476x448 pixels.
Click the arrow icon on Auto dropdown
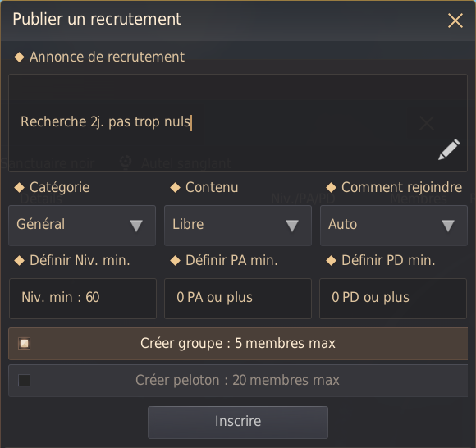click(x=448, y=226)
